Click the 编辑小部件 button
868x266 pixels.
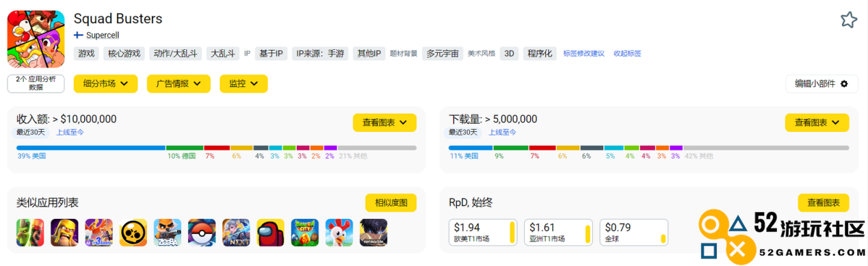click(821, 83)
